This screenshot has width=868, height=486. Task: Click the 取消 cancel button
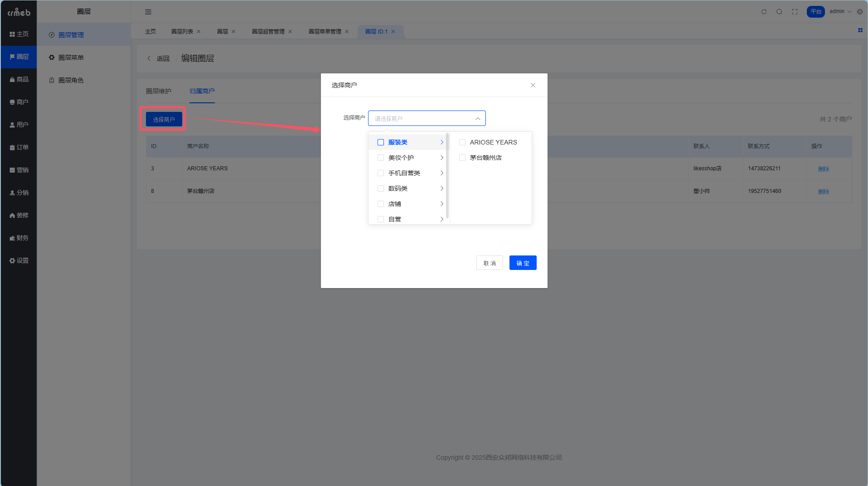coord(490,263)
